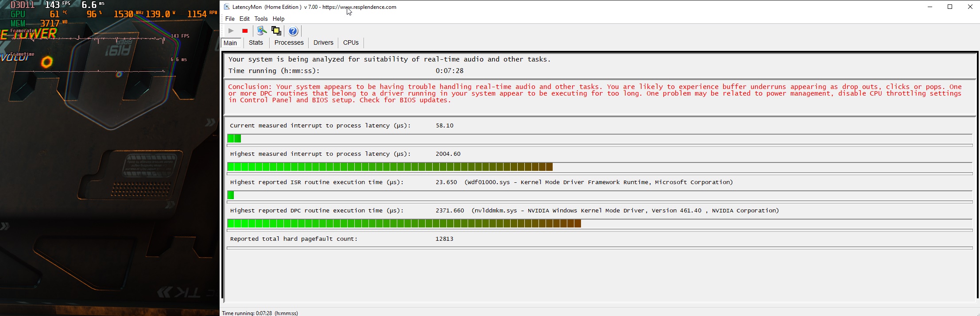Open help with blue question mark icon
The width and height of the screenshot is (980, 316).
(293, 31)
